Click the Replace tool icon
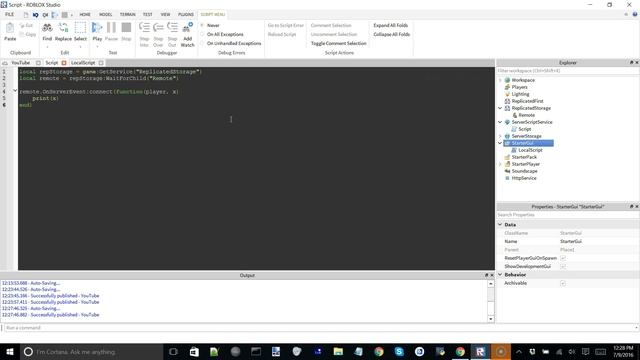Screen dimensions: 640x360 [x=63, y=28]
